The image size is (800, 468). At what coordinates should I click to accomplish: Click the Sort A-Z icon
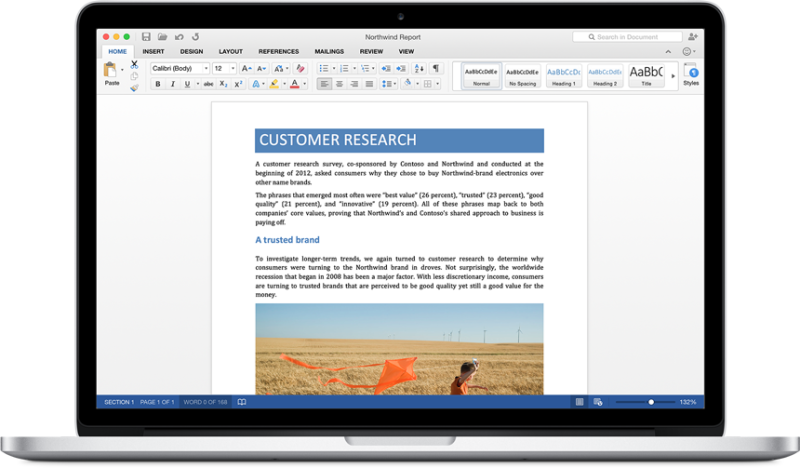[x=419, y=68]
